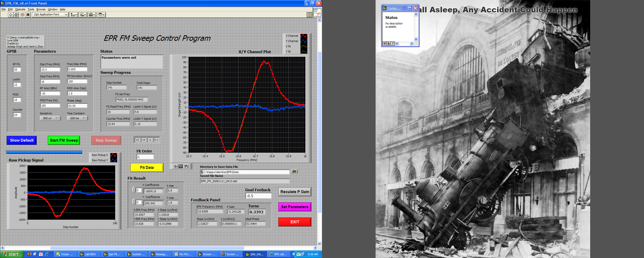Click the Show Default button
Screen dimensions: 644x258
[x=22, y=140]
